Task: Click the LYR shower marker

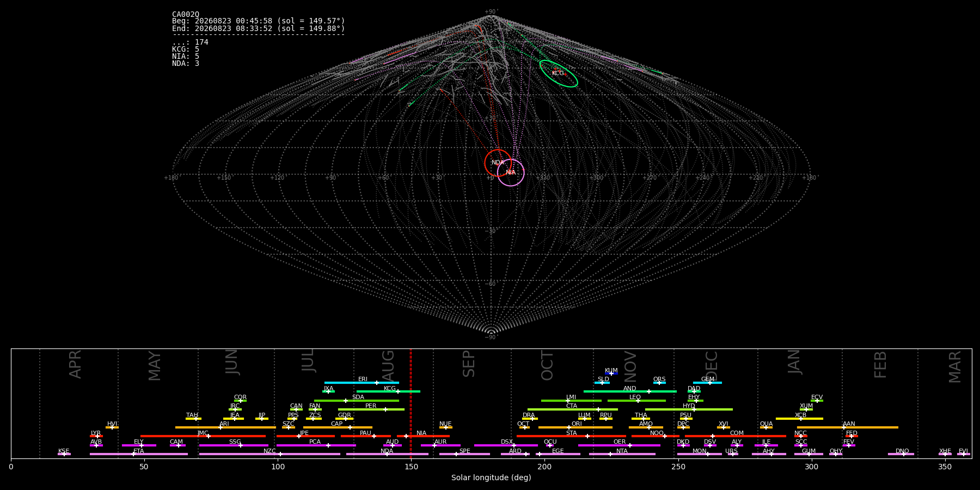Action: pyautogui.click(x=97, y=436)
